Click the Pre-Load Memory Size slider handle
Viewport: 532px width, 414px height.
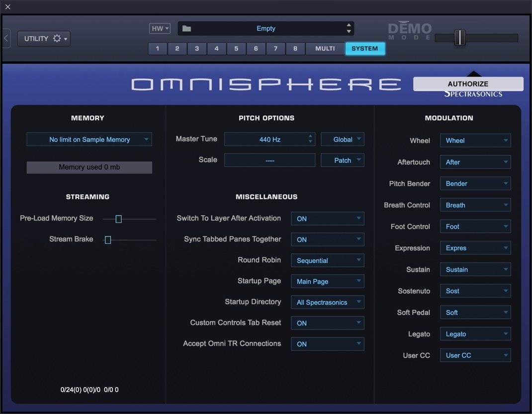coord(118,219)
